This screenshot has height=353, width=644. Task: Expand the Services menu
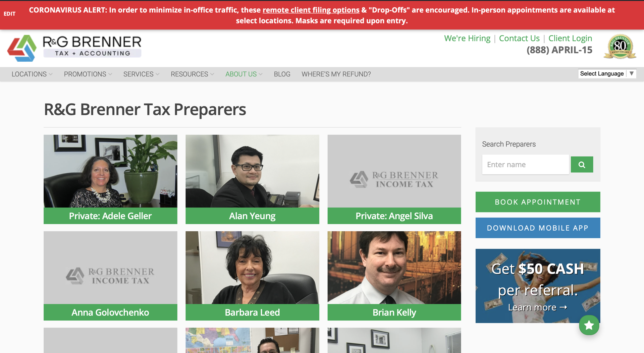click(141, 74)
